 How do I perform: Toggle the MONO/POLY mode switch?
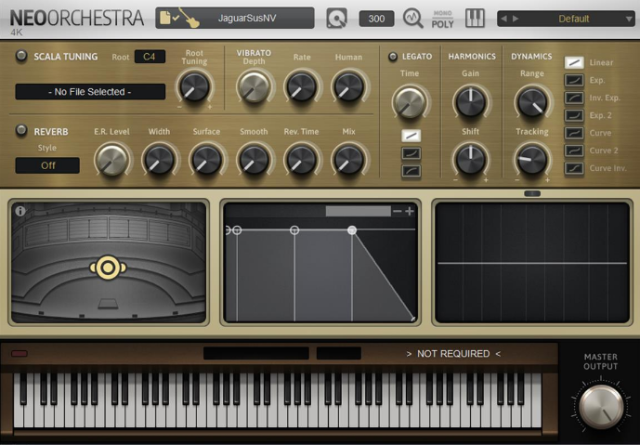(442, 20)
